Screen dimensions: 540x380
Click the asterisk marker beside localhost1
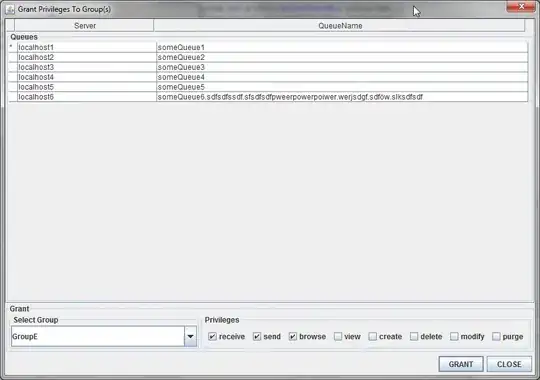tap(11, 47)
